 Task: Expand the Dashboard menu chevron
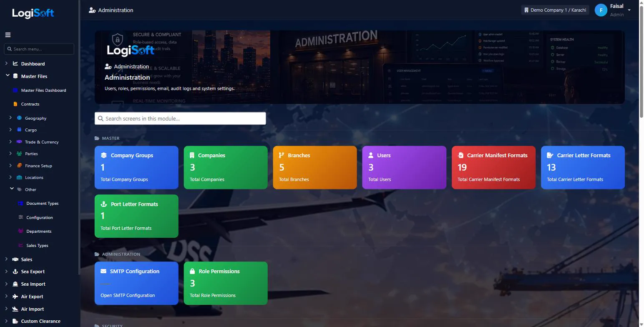coord(6,64)
